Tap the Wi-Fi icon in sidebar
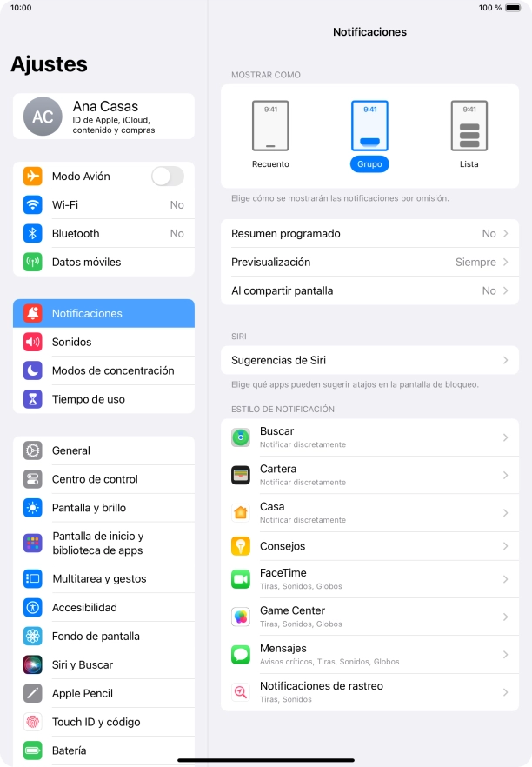The image size is (532, 767). 33,204
